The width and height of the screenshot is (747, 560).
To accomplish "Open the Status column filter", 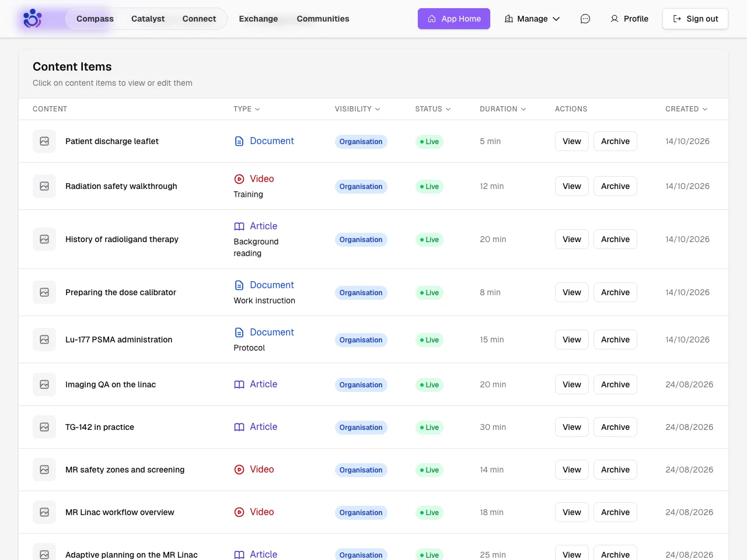I will coord(433,109).
